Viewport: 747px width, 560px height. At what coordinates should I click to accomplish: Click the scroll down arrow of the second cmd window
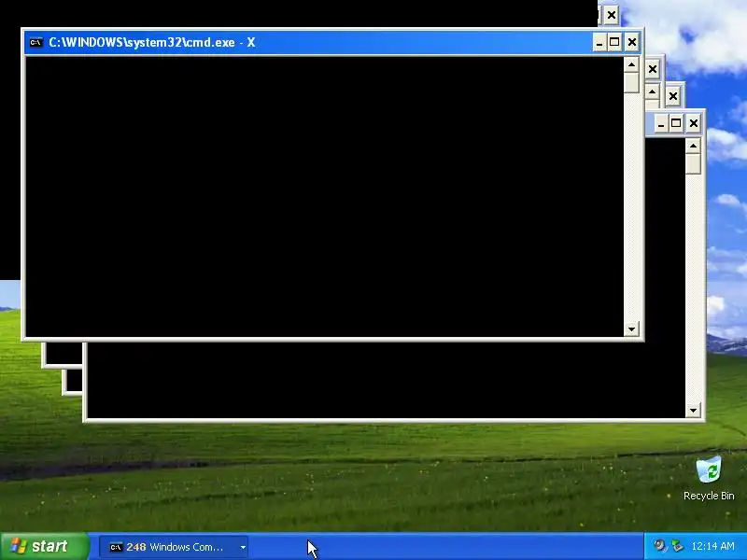pyautogui.click(x=693, y=410)
